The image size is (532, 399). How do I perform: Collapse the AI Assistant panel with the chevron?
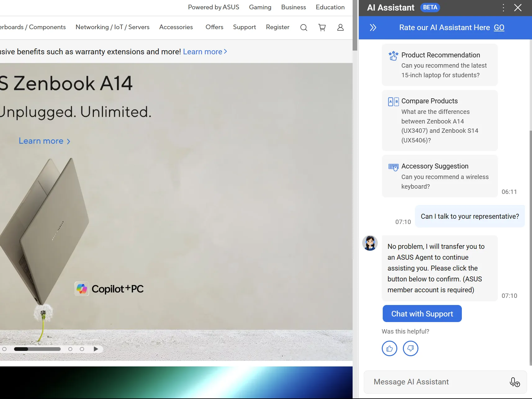coord(373,28)
